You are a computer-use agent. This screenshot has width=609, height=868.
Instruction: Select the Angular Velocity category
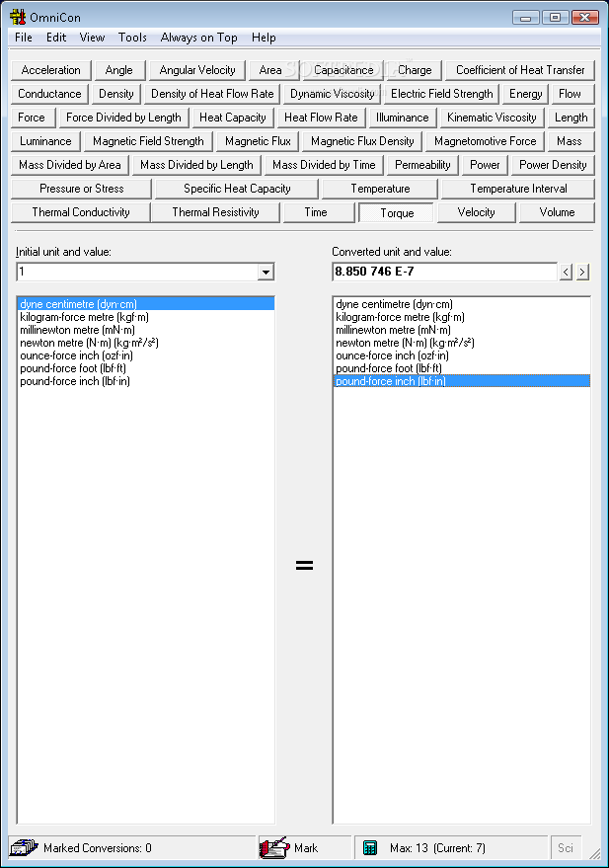tap(197, 70)
